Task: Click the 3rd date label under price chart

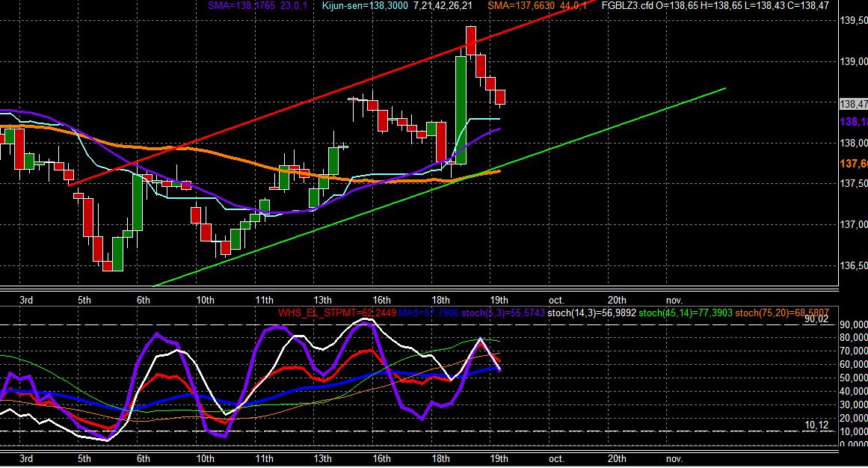Action: [26, 301]
